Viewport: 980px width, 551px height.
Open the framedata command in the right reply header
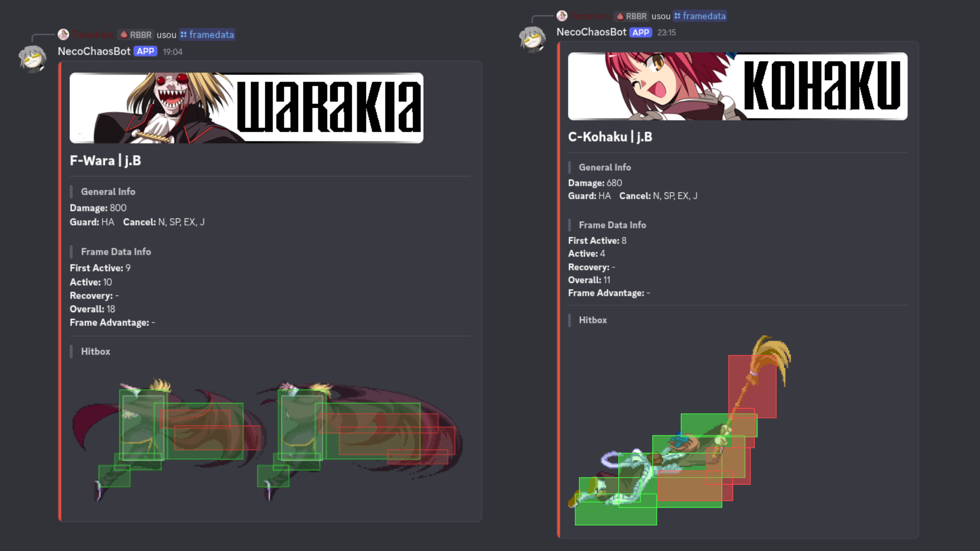pyautogui.click(x=700, y=16)
